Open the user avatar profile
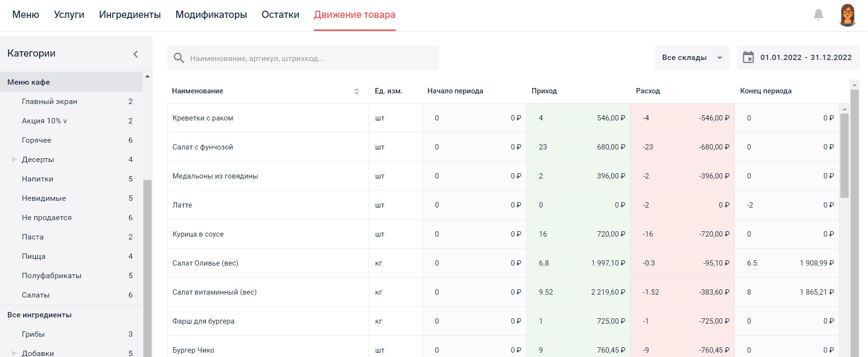 click(x=848, y=15)
